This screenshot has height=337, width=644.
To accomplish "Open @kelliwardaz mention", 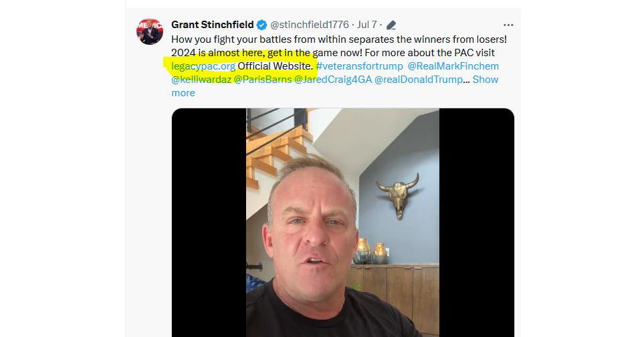I will pyautogui.click(x=201, y=80).
